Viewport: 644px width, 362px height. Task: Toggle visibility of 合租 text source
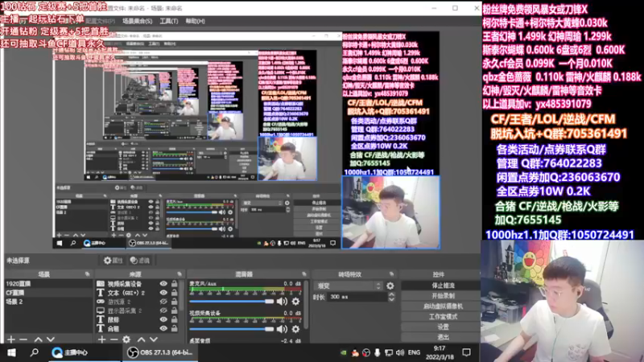(x=163, y=328)
